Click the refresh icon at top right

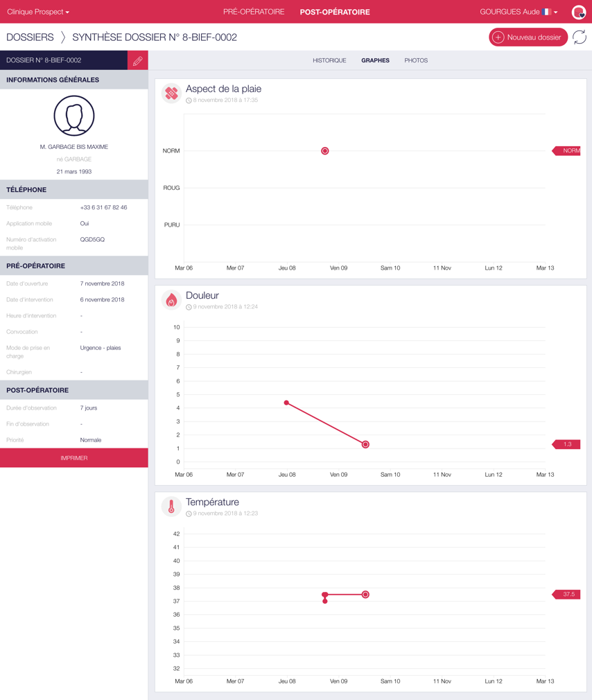point(580,37)
